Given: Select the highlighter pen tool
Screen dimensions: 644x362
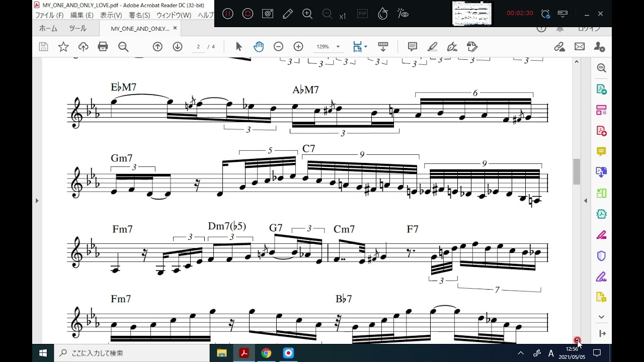Looking at the screenshot, I should tap(432, 47).
